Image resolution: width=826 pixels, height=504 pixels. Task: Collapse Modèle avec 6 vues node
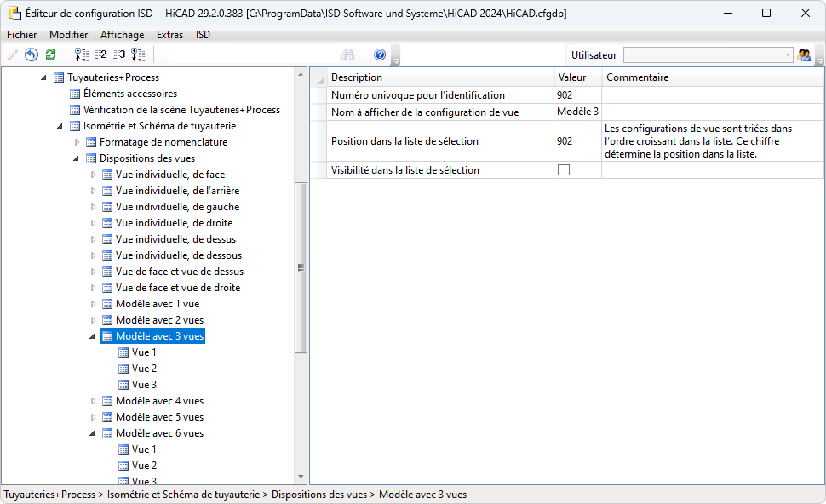93,433
